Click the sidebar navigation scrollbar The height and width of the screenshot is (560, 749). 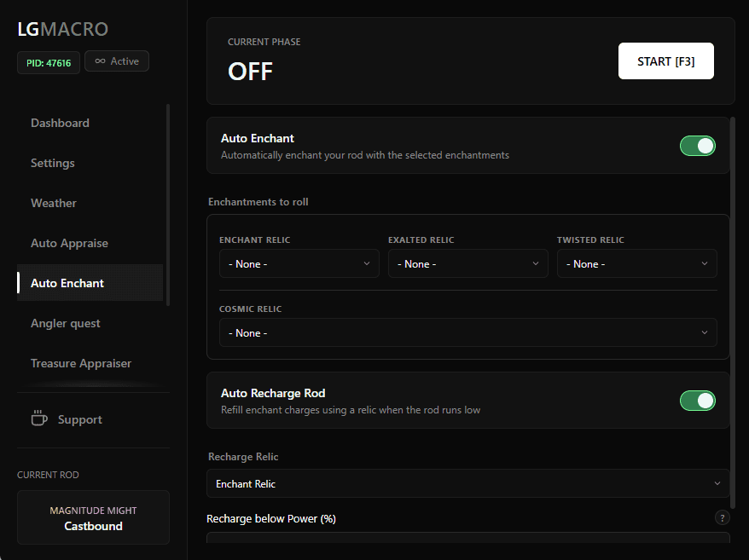click(168, 205)
